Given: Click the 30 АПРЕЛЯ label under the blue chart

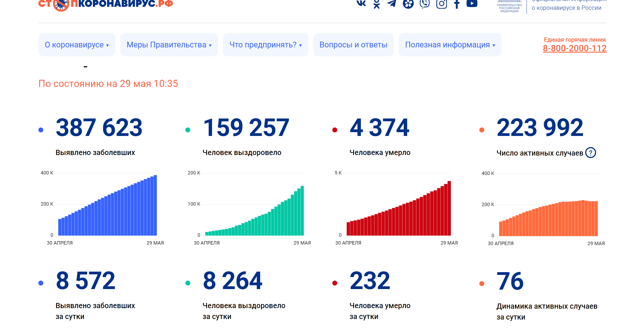Looking at the screenshot, I should point(60,243).
